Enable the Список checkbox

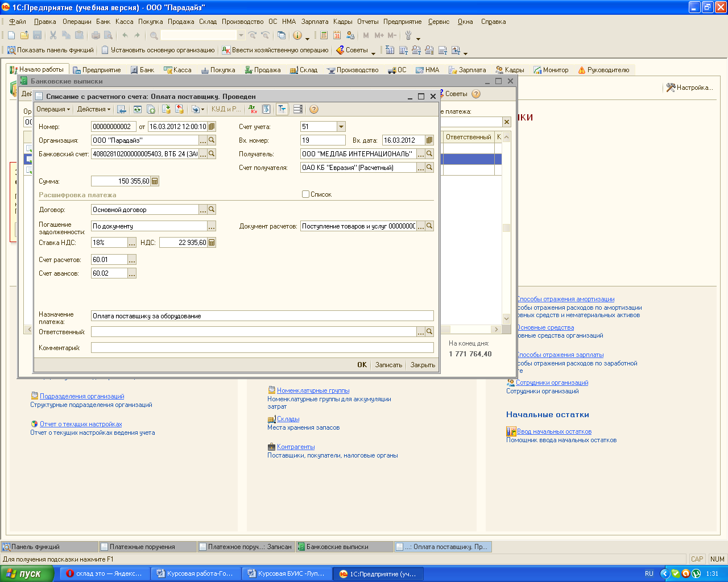[306, 194]
